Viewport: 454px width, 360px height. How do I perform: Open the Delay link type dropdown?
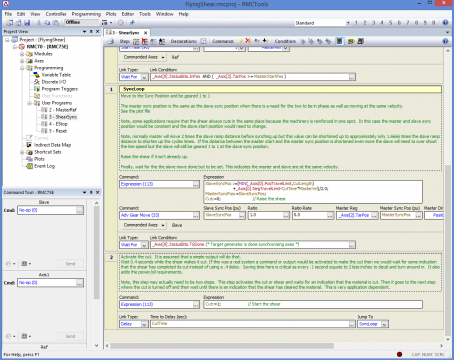click(x=144, y=324)
